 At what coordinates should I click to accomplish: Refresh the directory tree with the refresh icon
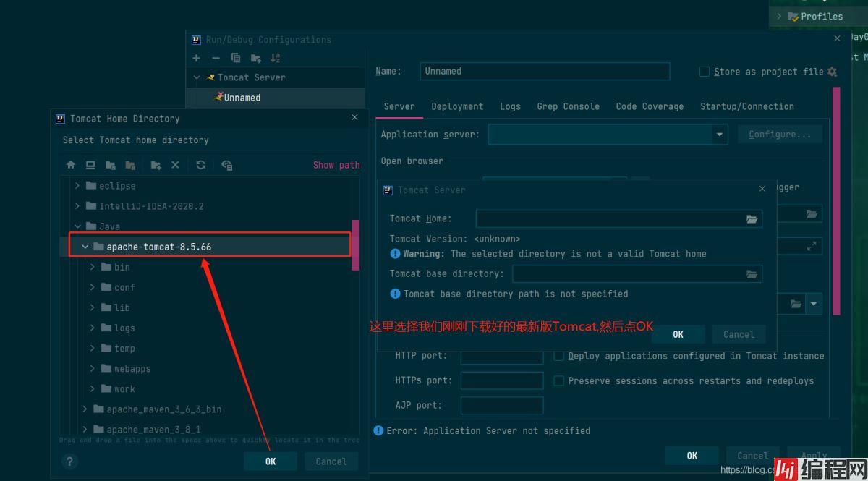point(201,165)
